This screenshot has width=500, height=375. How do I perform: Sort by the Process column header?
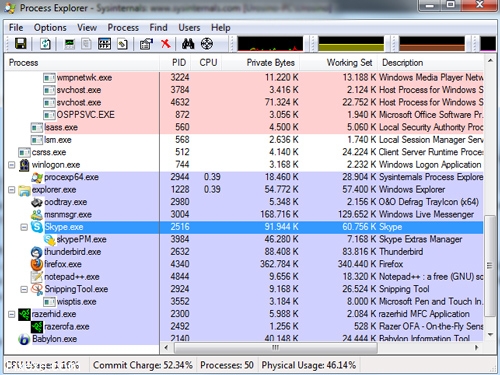coord(82,63)
